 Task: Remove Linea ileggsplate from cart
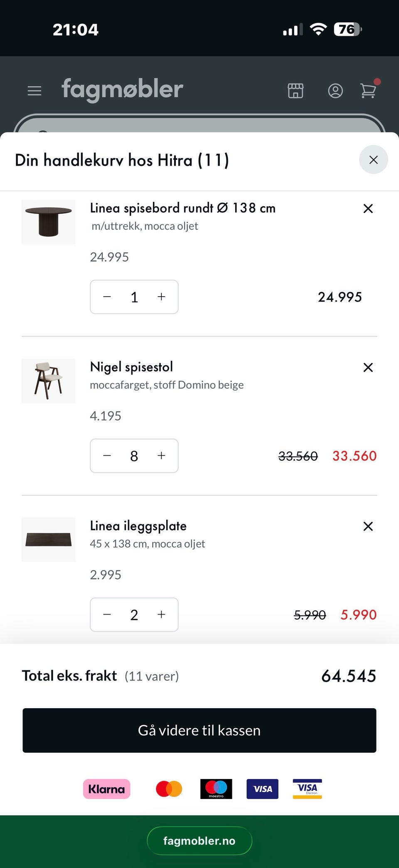368,526
